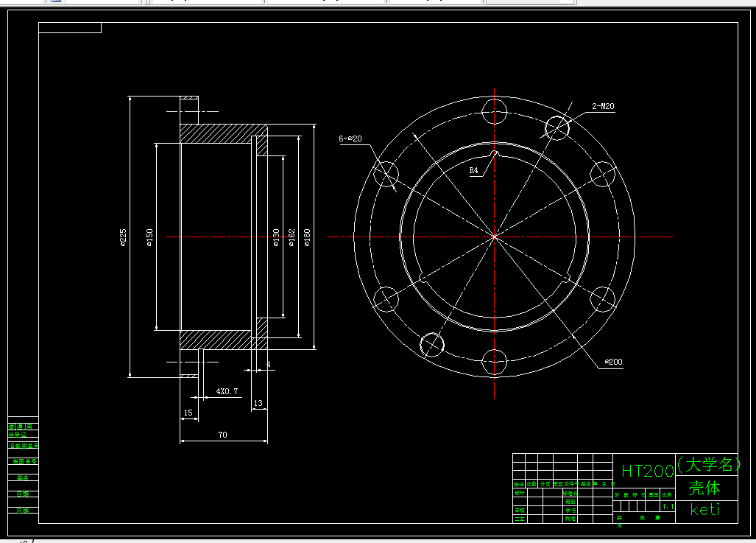Screen dimensions: 756x543
Task: Click the M20 threaded hole at upper right
Action: (557, 128)
